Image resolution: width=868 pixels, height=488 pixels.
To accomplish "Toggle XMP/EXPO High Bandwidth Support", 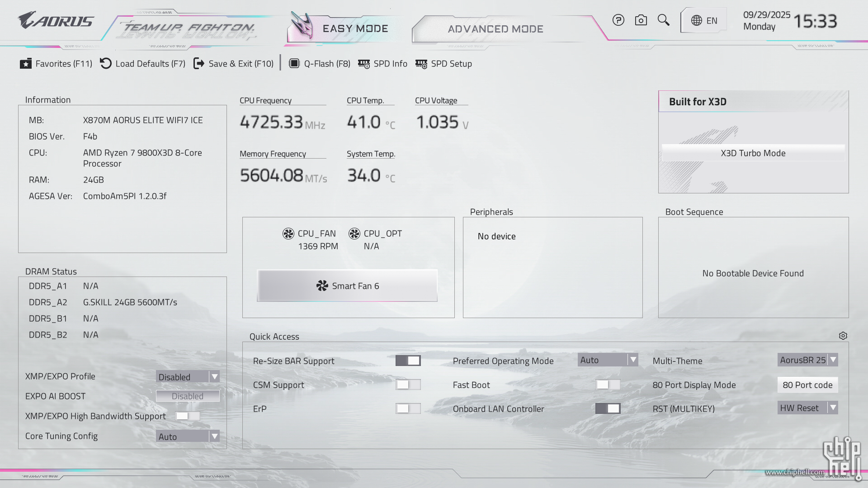I will pos(188,416).
